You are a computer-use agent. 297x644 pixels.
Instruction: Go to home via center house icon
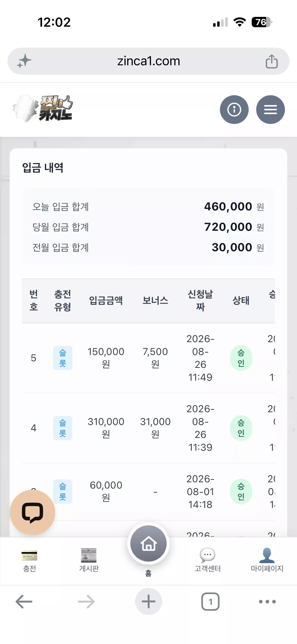coord(148,543)
